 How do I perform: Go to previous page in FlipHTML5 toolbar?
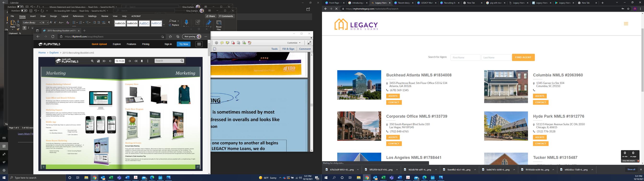(x=110, y=61)
